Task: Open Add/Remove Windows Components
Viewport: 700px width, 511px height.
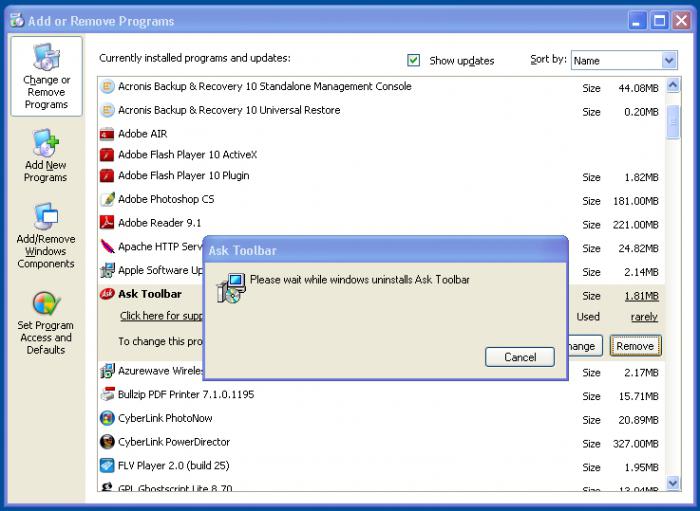Action: [46, 236]
